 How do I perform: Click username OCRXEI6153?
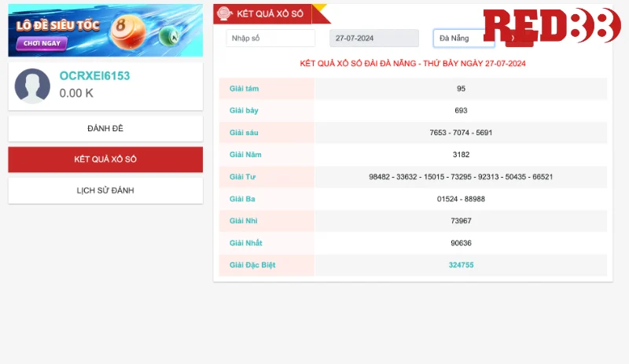pos(94,76)
